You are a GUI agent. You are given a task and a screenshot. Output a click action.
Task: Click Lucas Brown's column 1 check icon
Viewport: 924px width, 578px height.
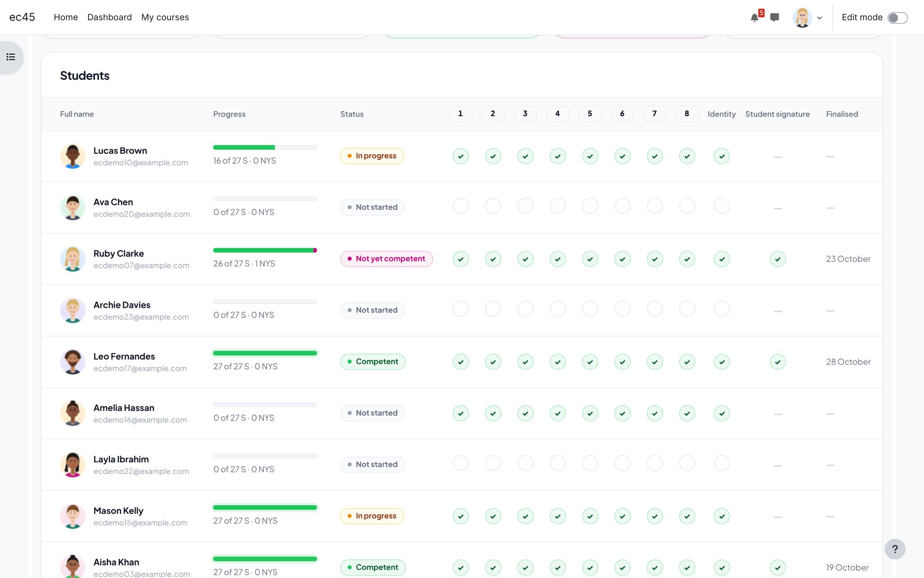[461, 156]
